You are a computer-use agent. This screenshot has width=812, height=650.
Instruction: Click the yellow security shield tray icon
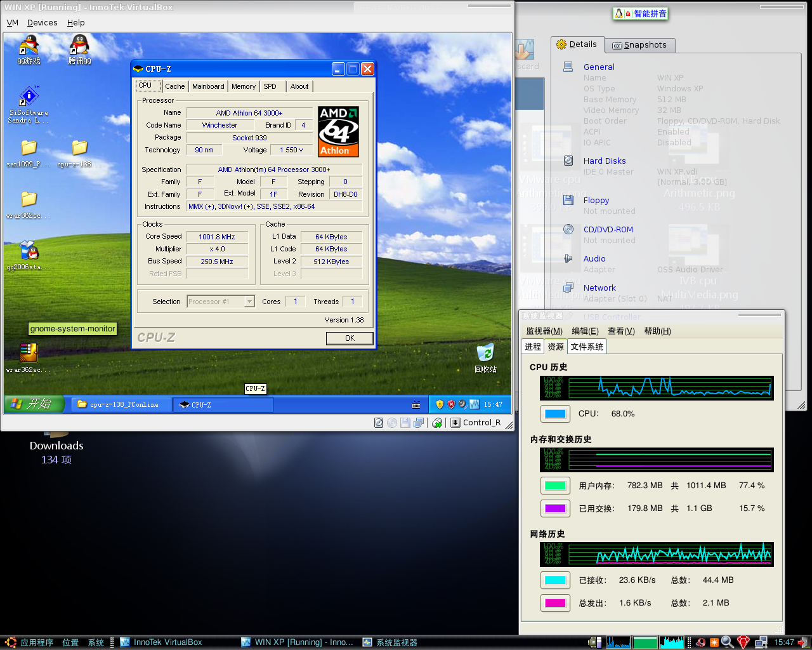[x=439, y=404]
